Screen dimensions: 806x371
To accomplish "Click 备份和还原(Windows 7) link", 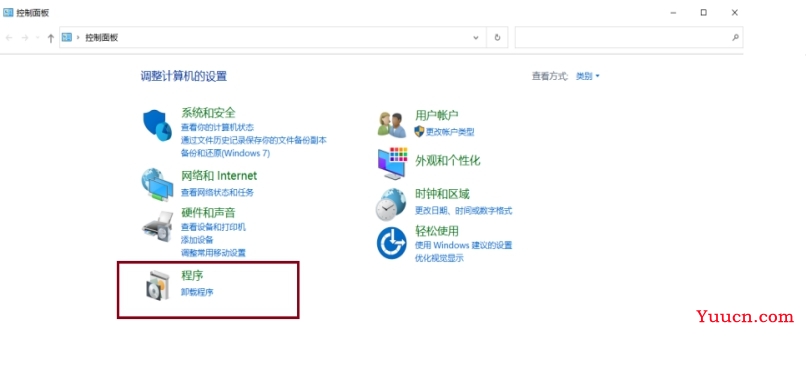I will click(225, 153).
